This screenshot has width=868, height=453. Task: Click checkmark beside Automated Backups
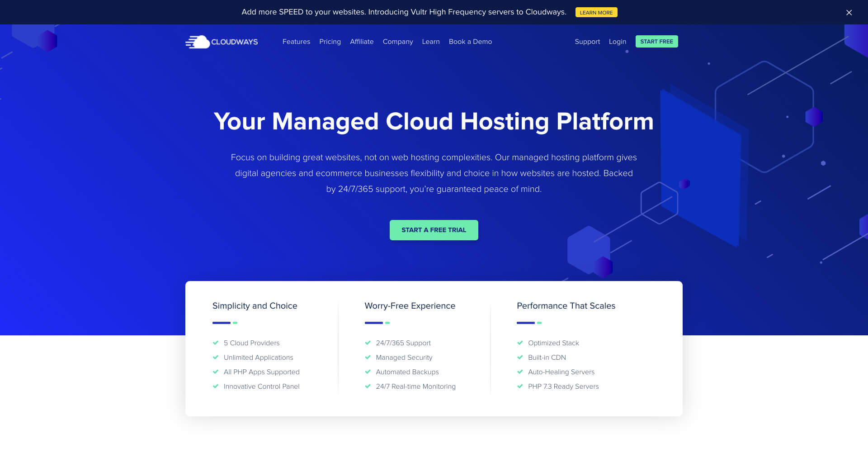(x=368, y=372)
